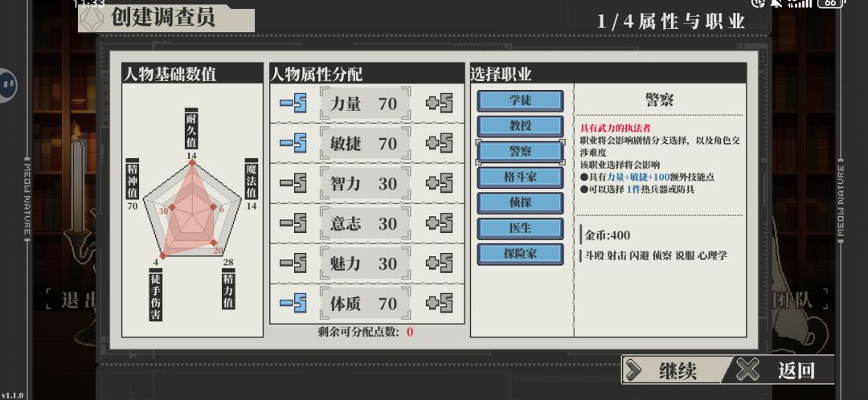Click the 人物属性分配 panel header

[x=367, y=74]
